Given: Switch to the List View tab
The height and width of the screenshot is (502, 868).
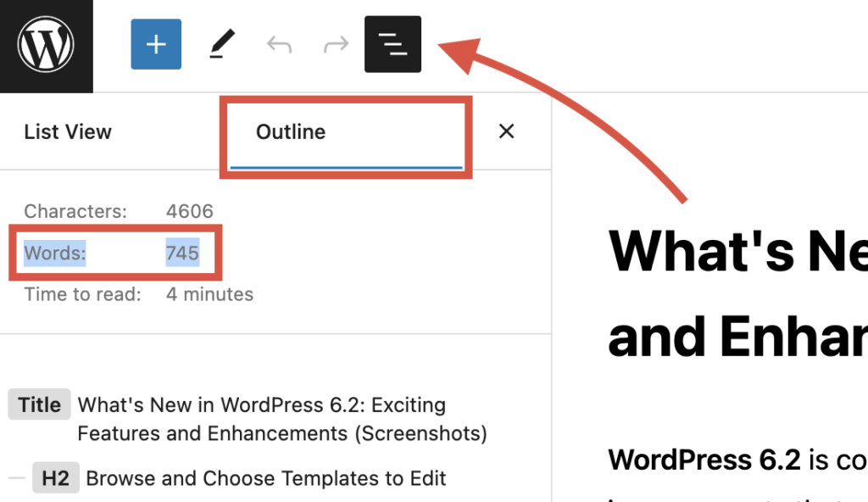Looking at the screenshot, I should coord(68,132).
